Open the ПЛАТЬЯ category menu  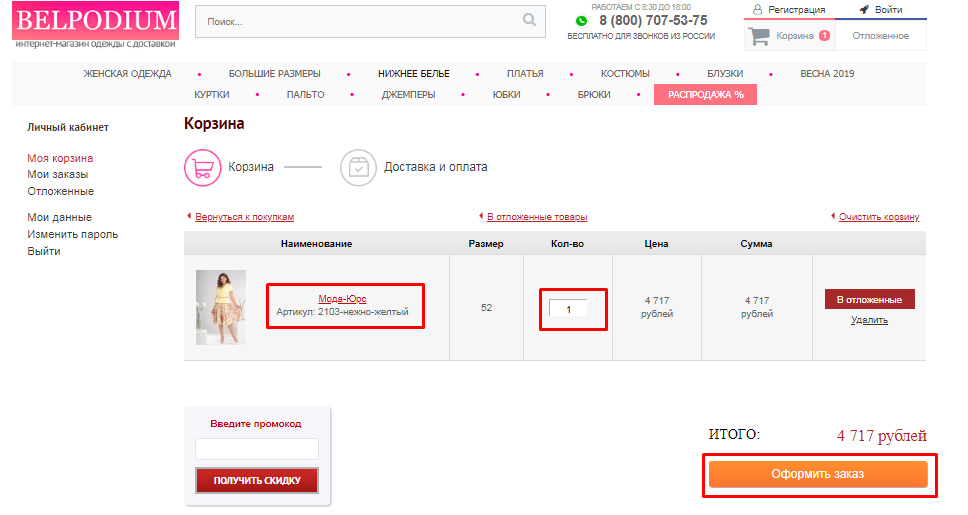point(525,74)
